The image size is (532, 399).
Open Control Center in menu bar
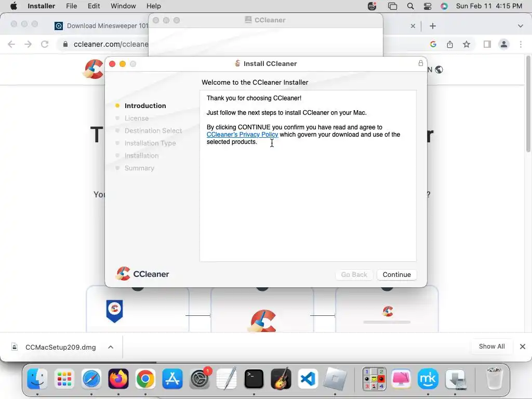(x=428, y=6)
